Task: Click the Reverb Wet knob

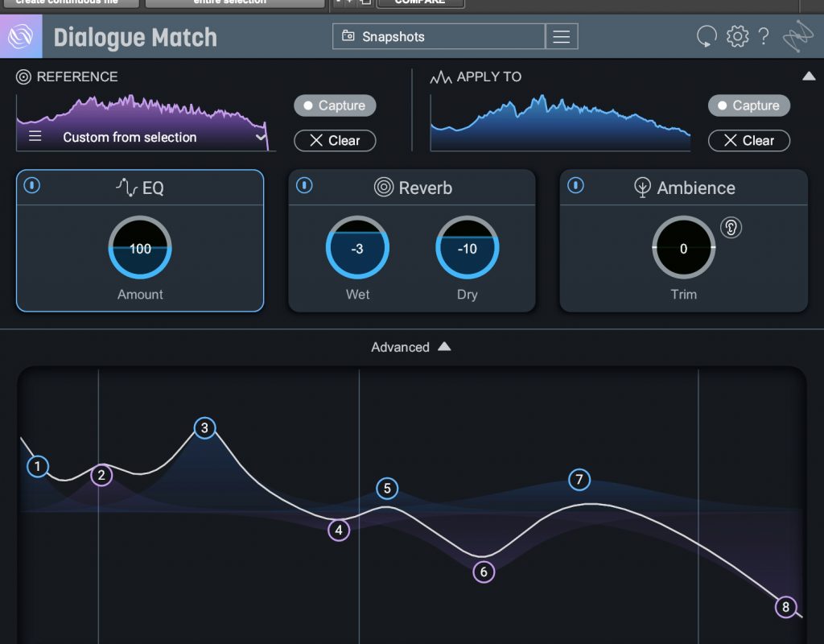Action: coord(357,248)
